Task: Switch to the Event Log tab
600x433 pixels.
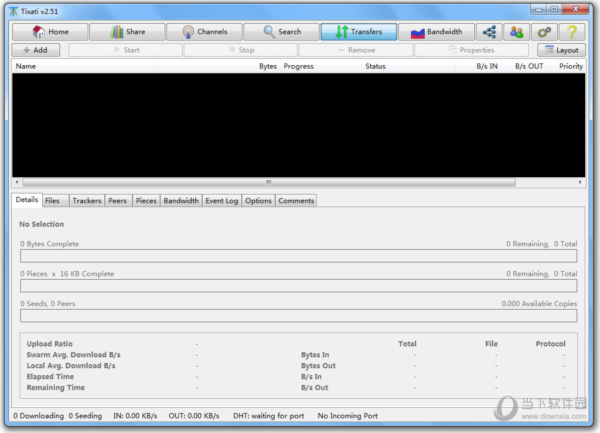Action: (222, 201)
